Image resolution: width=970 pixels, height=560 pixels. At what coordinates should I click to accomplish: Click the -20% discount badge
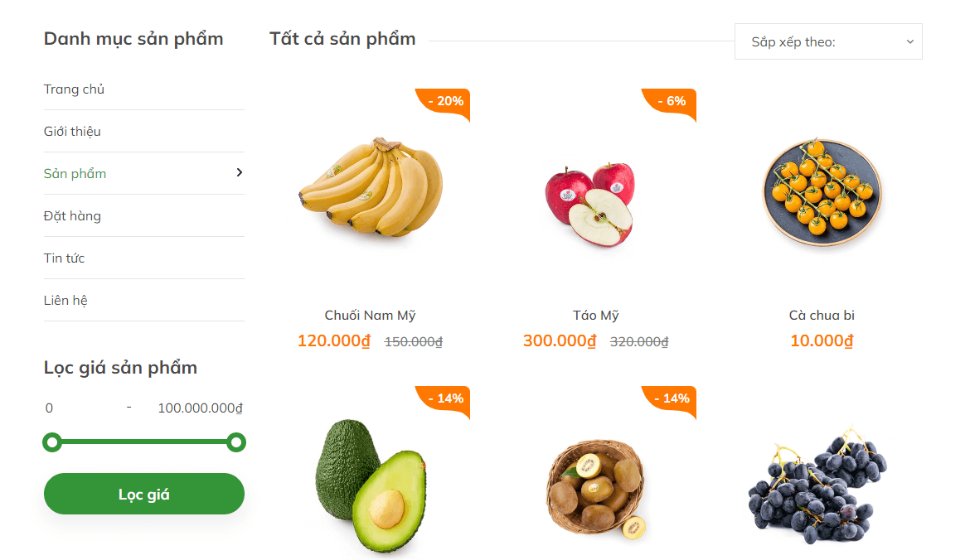pyautogui.click(x=444, y=101)
